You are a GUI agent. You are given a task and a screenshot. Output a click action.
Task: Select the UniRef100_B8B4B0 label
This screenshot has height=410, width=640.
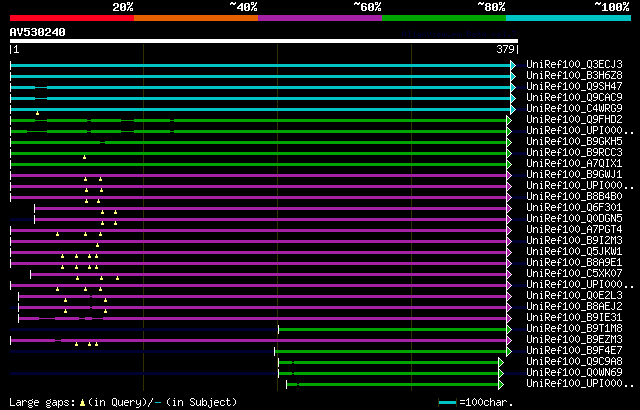pyautogui.click(x=574, y=197)
